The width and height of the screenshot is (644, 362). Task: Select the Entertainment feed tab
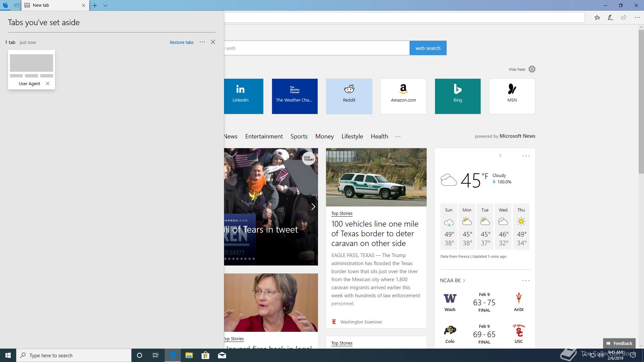tap(264, 136)
